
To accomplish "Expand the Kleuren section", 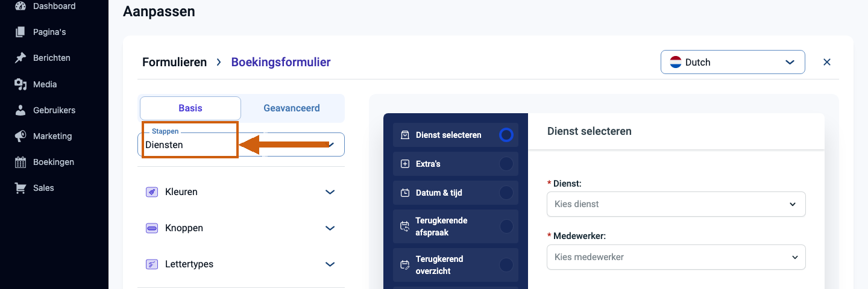I will click(241, 192).
